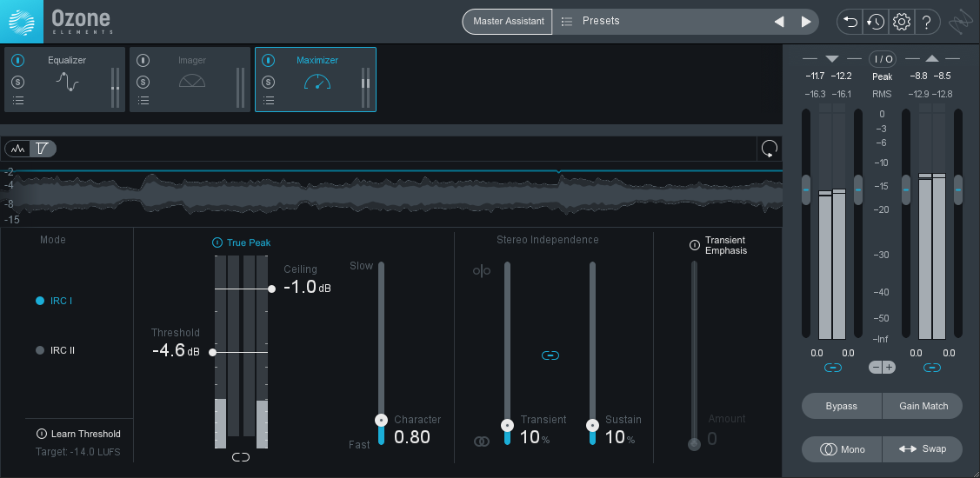Click the Ozone logo icon
Viewport: 980px width, 478px height.
(22, 21)
